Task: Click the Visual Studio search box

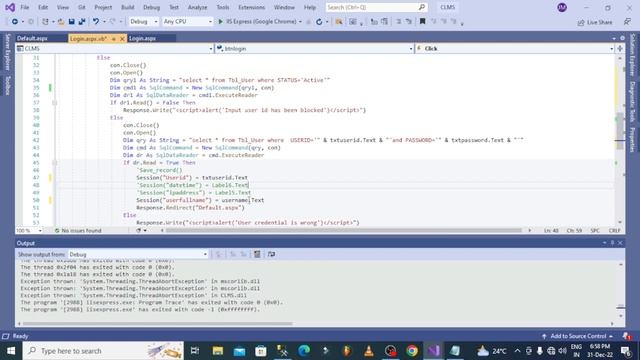Action: [x=376, y=7]
